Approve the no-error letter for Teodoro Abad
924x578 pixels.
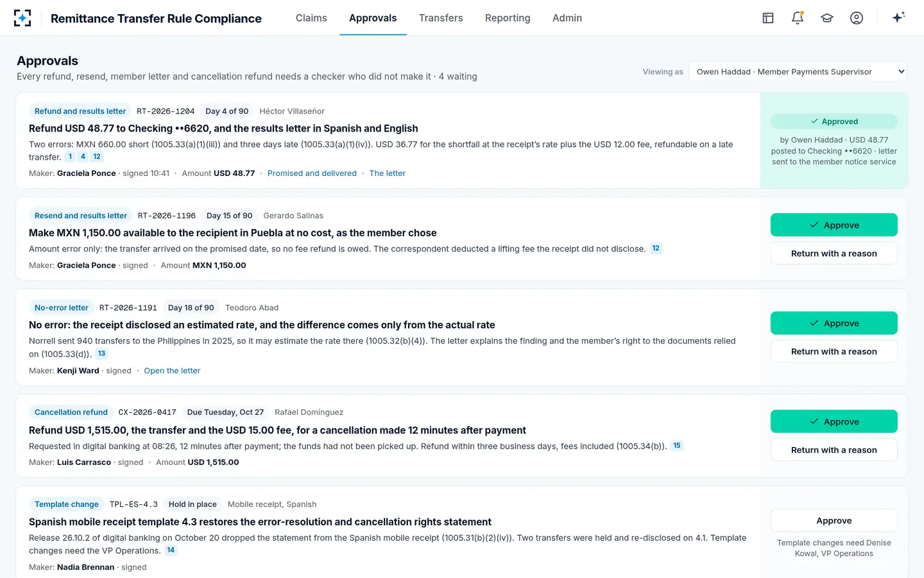834,323
